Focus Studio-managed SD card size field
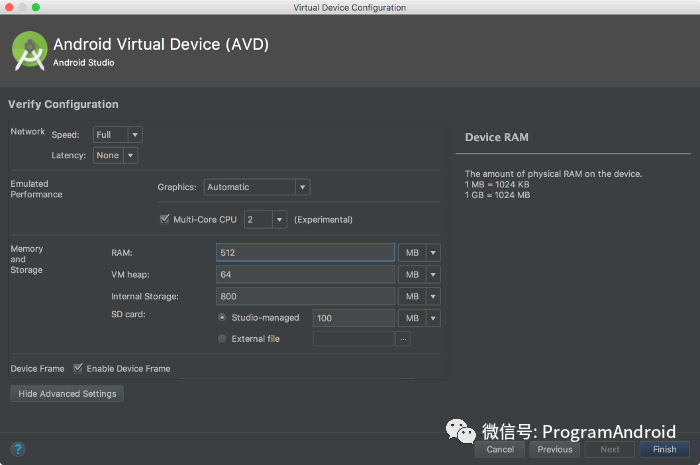 click(354, 318)
